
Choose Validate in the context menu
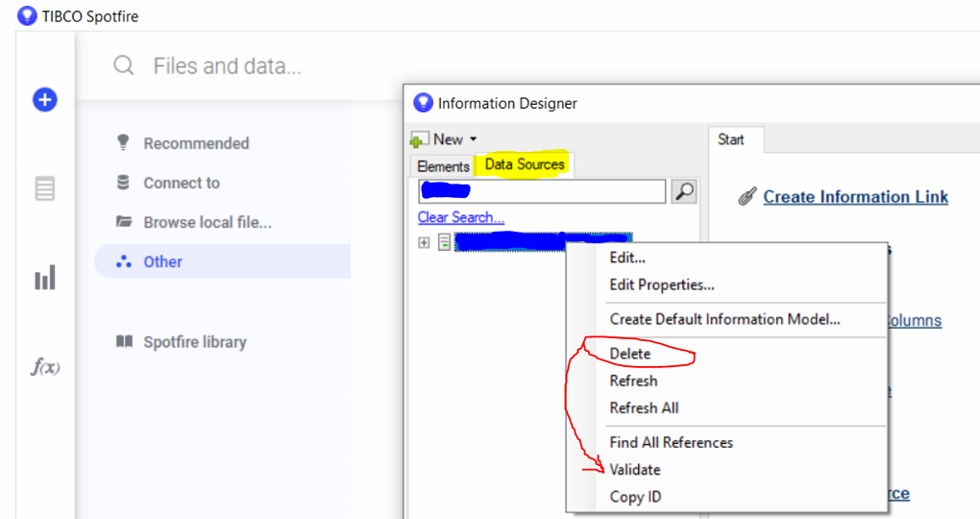coord(635,470)
